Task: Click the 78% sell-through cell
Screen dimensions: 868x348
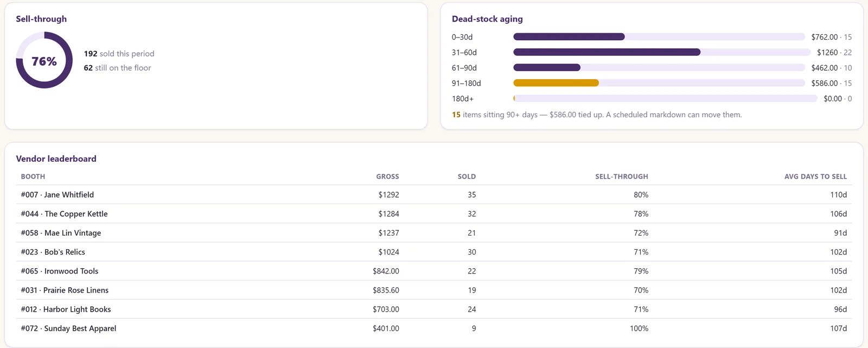Action: 641,214
